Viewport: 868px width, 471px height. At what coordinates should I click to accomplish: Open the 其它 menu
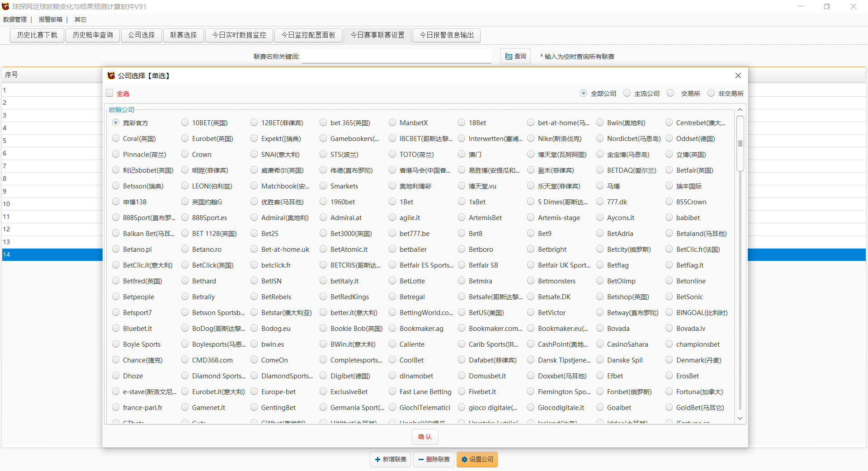(x=80, y=19)
